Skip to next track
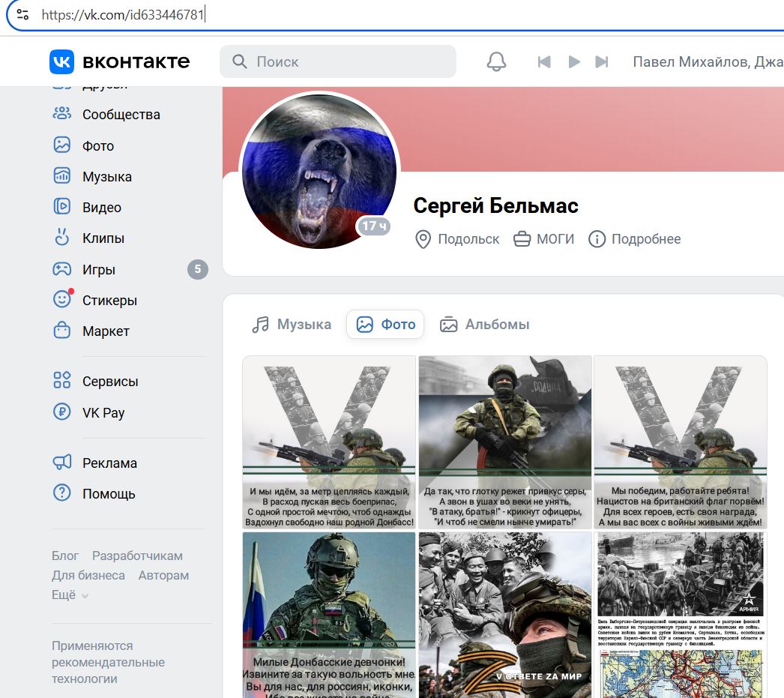 (x=602, y=61)
